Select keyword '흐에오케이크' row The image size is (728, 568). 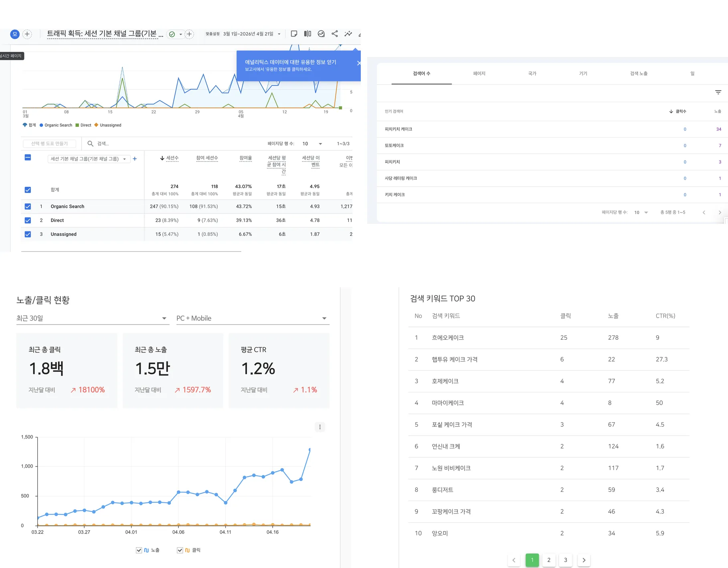[549, 338]
